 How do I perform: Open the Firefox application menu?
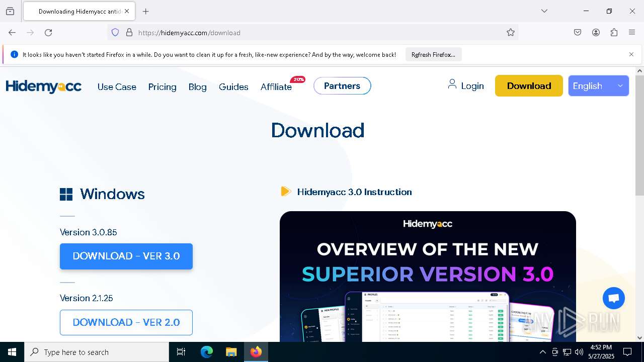[632, 33]
